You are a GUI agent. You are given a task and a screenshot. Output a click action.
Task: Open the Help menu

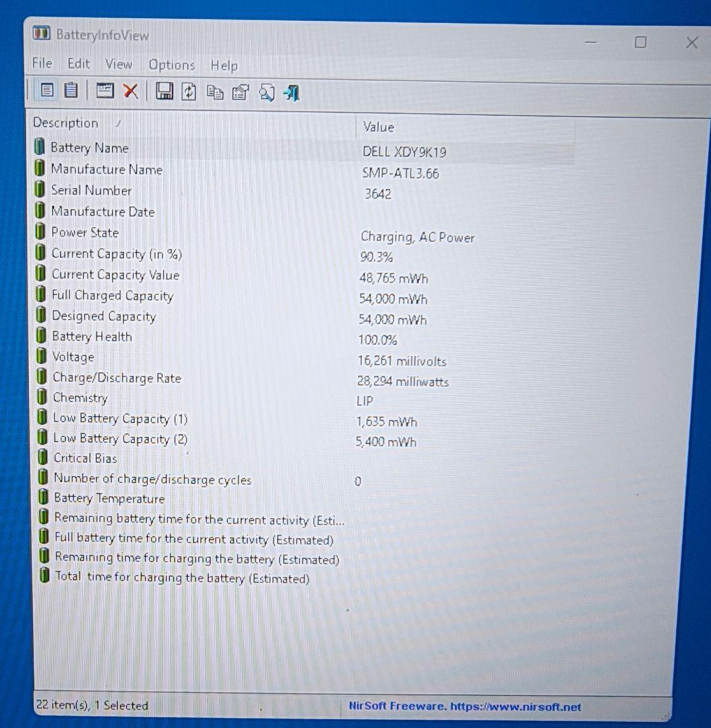223,66
